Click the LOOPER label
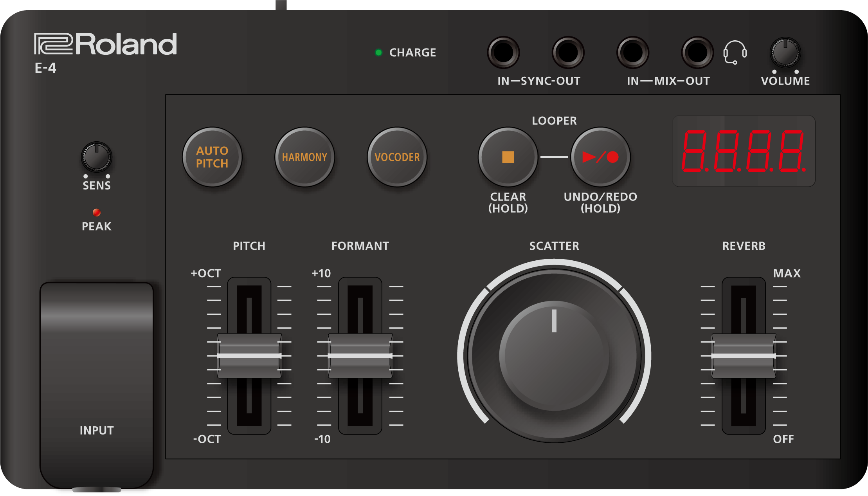868x496 pixels. click(x=554, y=121)
